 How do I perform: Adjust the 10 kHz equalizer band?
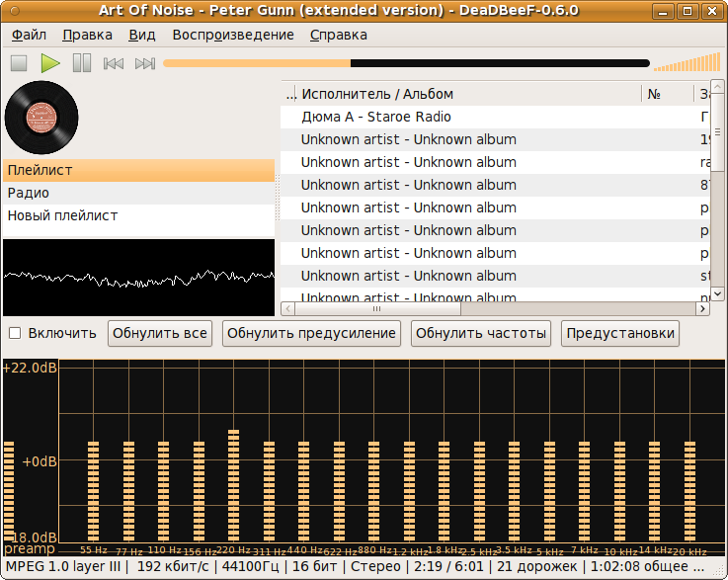619,491
